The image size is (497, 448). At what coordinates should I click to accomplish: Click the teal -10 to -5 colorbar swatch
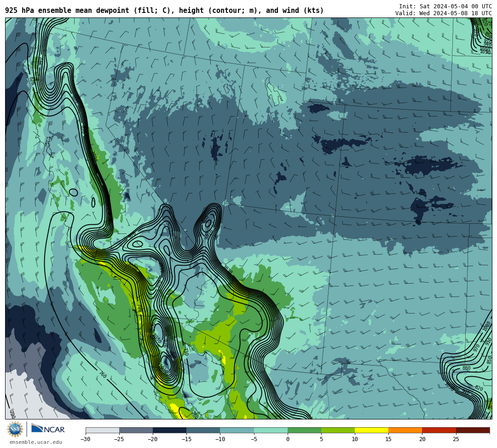[237, 430]
